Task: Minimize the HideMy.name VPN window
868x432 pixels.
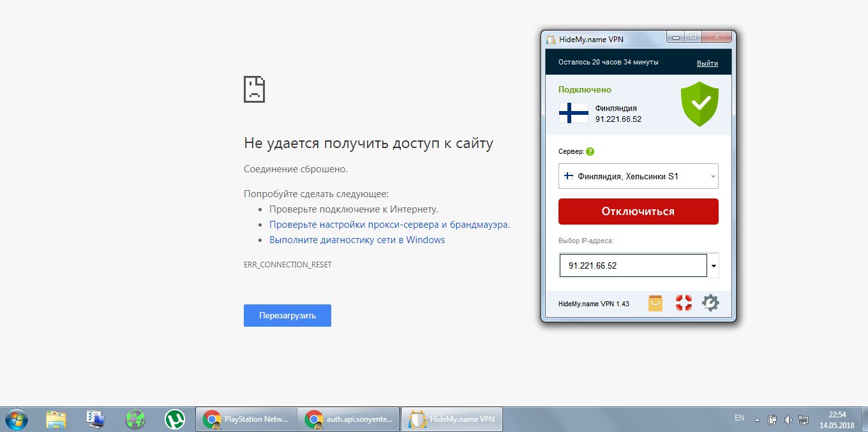Action: click(676, 37)
